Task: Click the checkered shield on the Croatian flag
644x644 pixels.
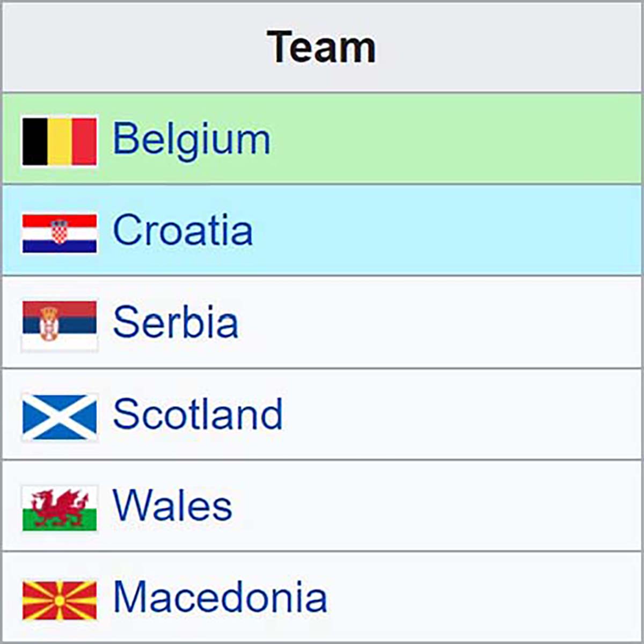Action: (x=60, y=232)
